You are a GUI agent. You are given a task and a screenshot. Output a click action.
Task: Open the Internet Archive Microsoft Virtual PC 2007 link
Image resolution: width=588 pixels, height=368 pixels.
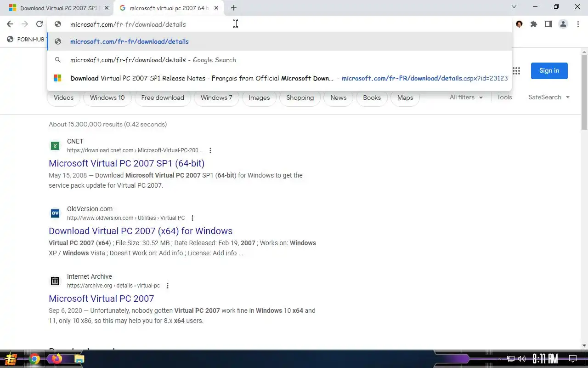[x=102, y=299]
